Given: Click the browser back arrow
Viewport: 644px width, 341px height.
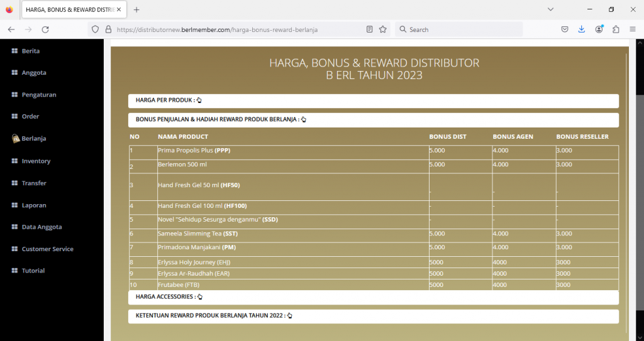Looking at the screenshot, I should pos(11,30).
